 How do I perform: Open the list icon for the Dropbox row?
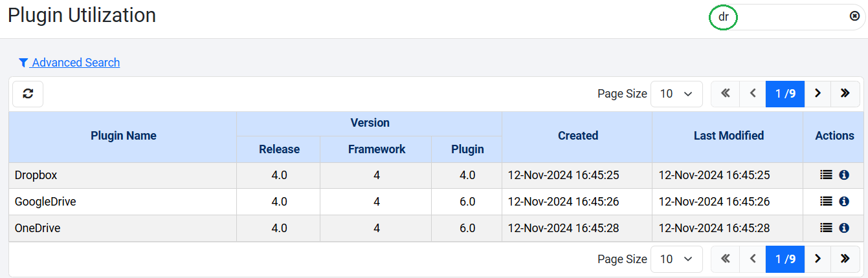click(x=825, y=175)
